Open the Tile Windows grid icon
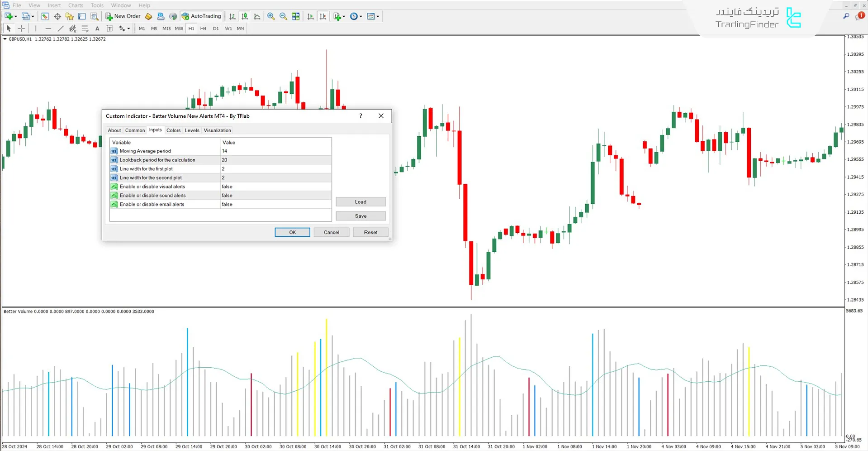The height and width of the screenshot is (451, 868). 296,16
